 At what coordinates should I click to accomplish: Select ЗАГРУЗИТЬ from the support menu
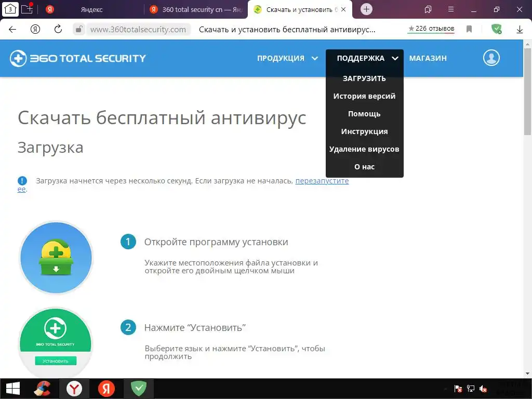(x=364, y=79)
